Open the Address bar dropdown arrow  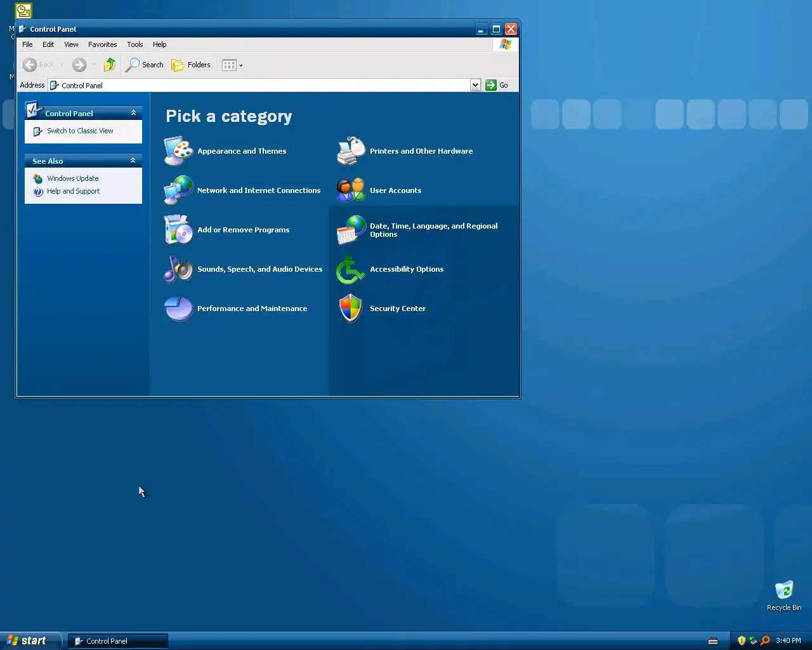(475, 85)
